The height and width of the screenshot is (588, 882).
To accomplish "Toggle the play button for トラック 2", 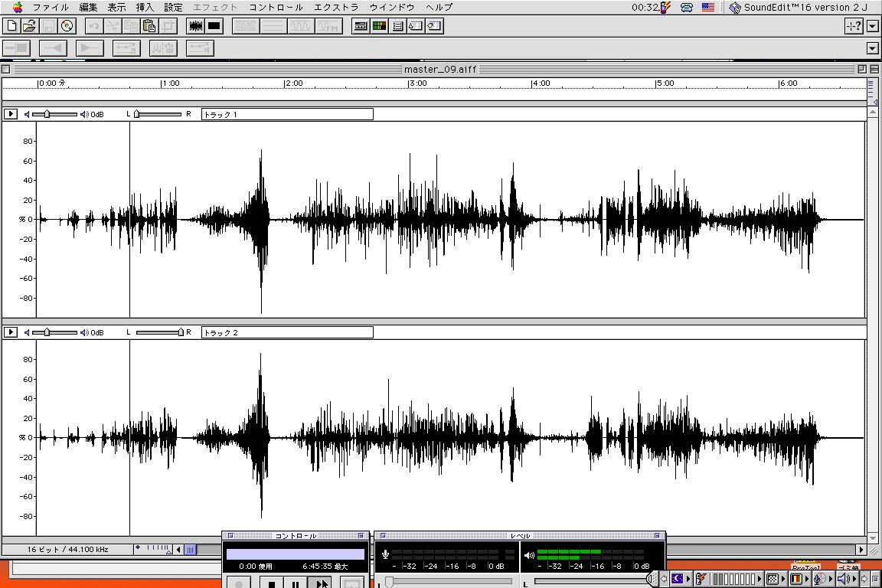I will 11,332.
